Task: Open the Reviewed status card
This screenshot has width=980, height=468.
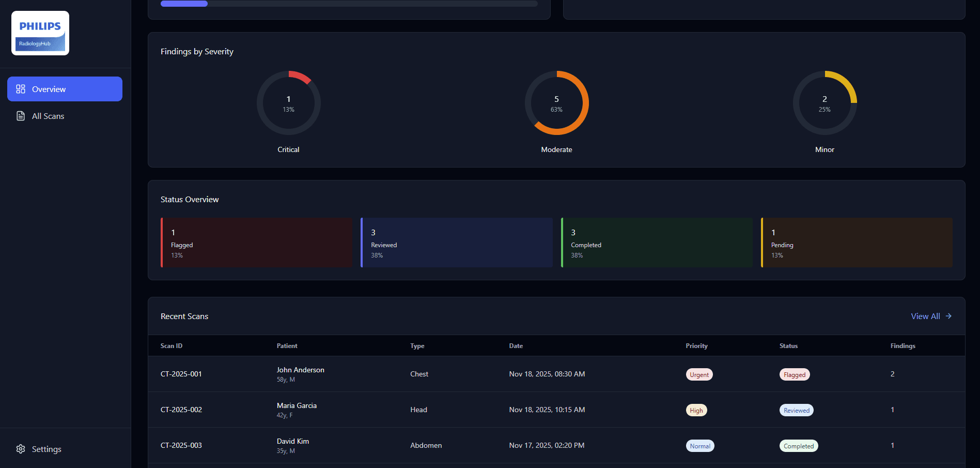Action: (457, 243)
